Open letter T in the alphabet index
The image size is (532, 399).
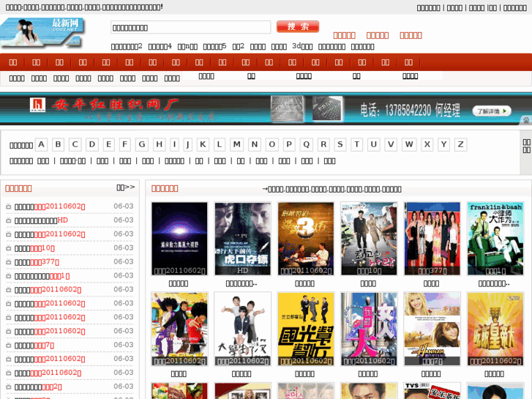pyautogui.click(x=356, y=145)
